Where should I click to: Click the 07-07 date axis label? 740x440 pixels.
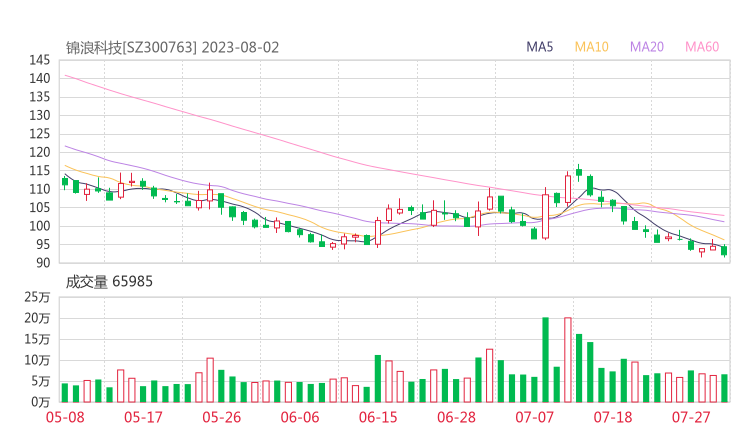point(534,417)
